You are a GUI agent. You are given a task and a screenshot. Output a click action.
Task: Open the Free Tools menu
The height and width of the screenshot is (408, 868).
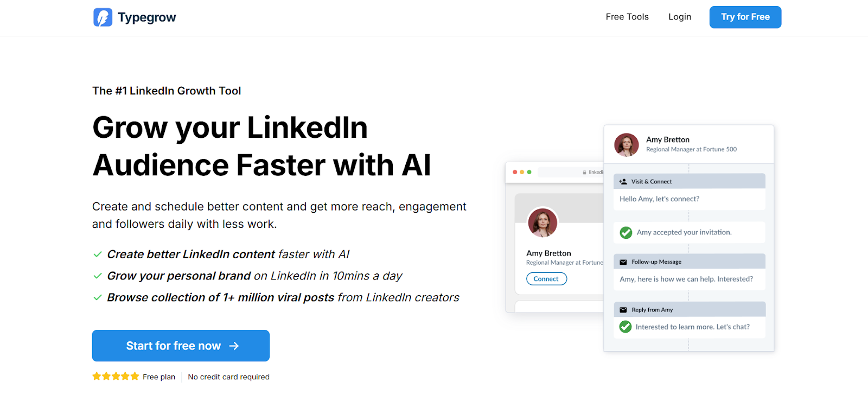(x=627, y=17)
